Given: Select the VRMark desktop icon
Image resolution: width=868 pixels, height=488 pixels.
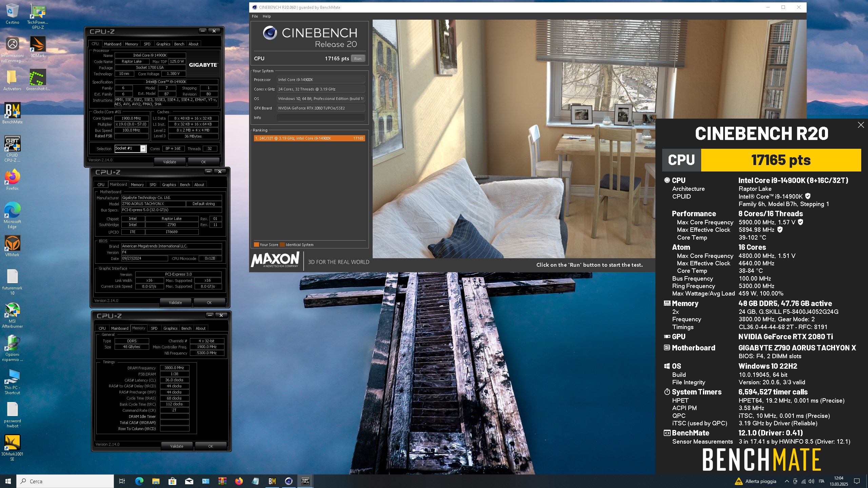Looking at the screenshot, I should tap(12, 246).
